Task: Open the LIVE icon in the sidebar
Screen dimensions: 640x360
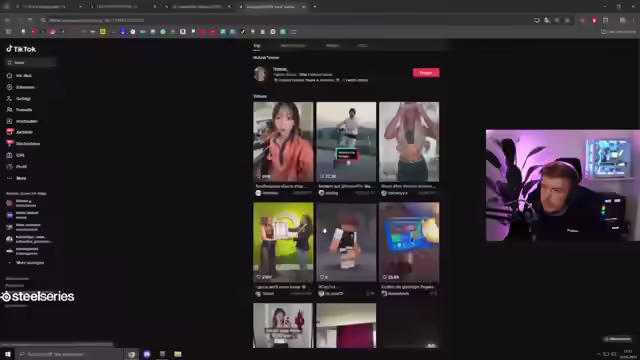Action: [x=9, y=155]
